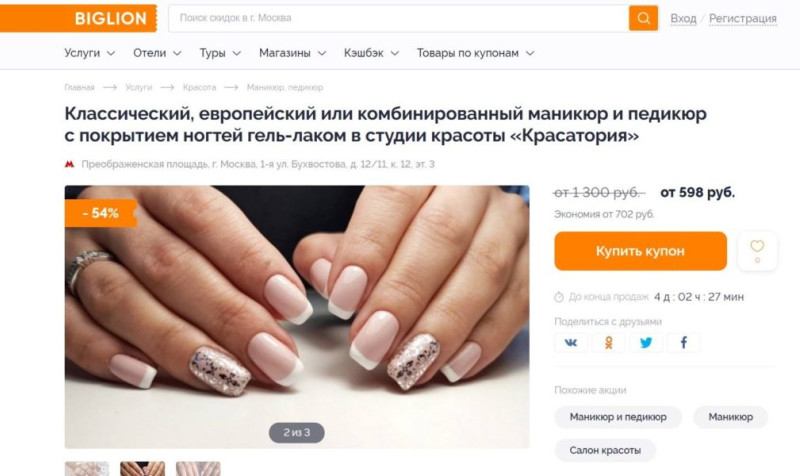Expand the Услуги dropdown menu
This screenshot has height=476, width=800.
pos(89,53)
